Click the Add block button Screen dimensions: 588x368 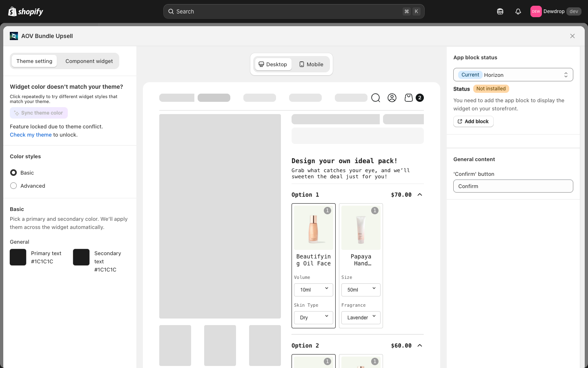[x=473, y=121]
